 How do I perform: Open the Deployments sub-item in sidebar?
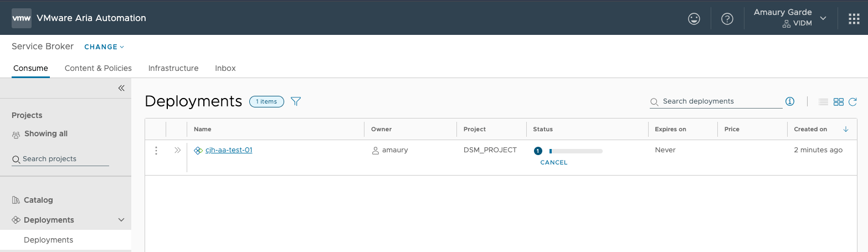coord(48,240)
